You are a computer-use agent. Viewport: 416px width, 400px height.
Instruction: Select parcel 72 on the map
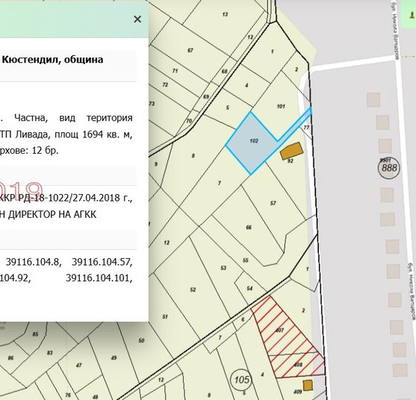[x=165, y=85]
